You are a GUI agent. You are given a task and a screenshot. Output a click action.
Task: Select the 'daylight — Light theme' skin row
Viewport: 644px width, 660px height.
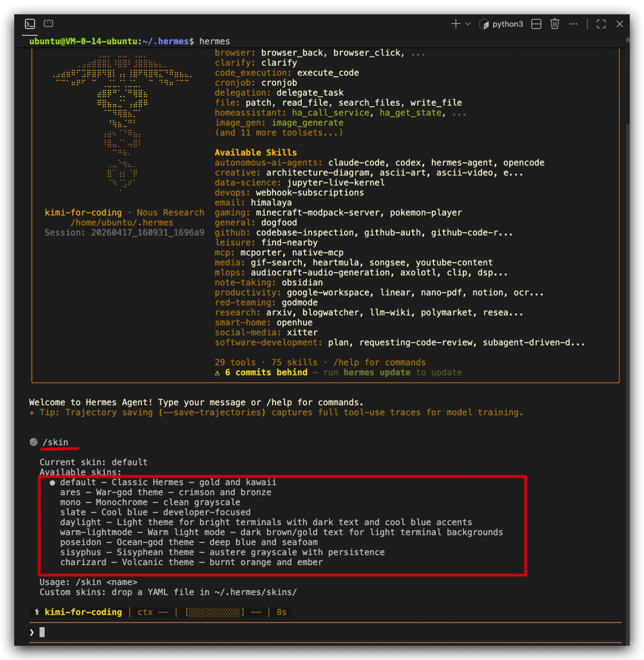tap(266, 522)
